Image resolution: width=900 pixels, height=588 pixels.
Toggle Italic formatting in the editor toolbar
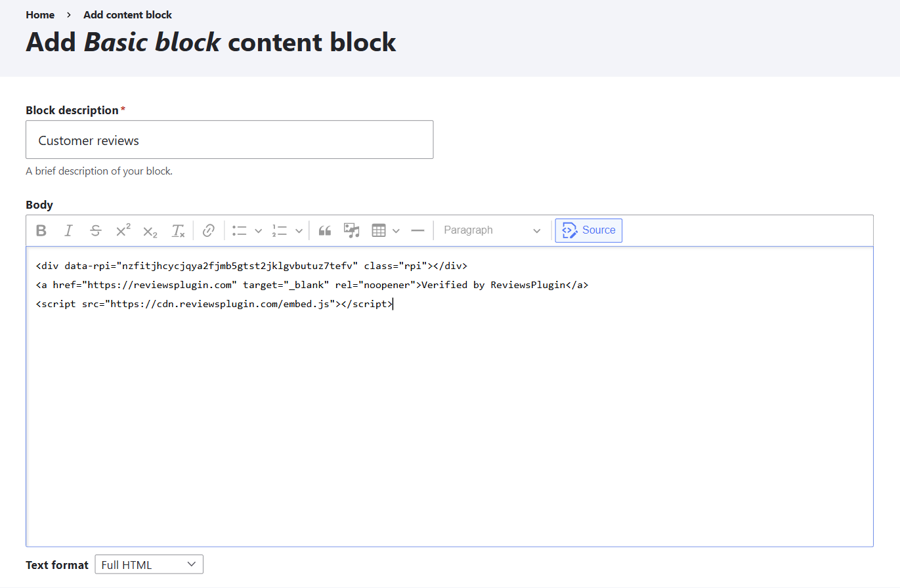68,230
